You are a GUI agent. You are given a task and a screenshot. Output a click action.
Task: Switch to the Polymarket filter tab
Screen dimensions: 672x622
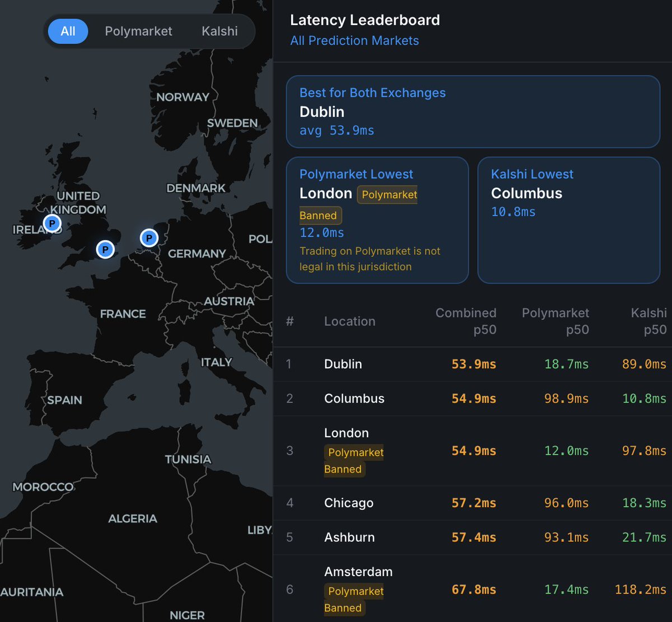pyautogui.click(x=138, y=31)
